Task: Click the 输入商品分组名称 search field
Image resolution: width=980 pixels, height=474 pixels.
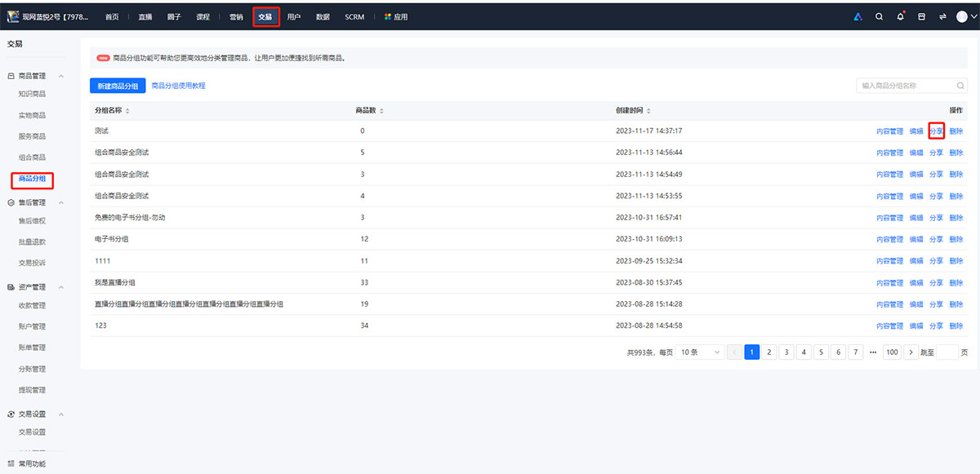Action: click(x=905, y=86)
